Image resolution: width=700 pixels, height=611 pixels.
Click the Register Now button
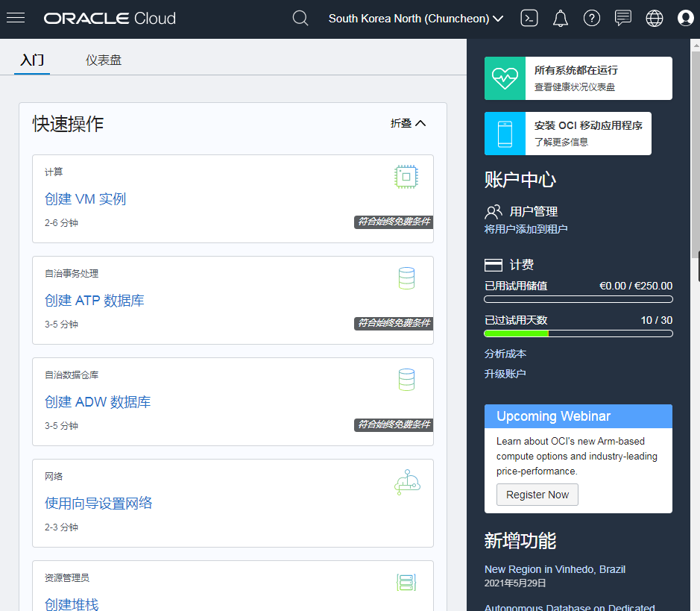(537, 495)
